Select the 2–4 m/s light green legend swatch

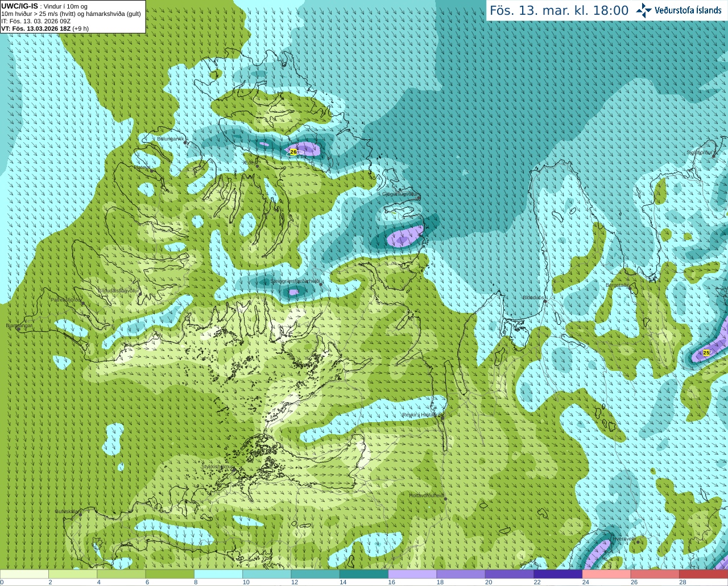pos(73,574)
